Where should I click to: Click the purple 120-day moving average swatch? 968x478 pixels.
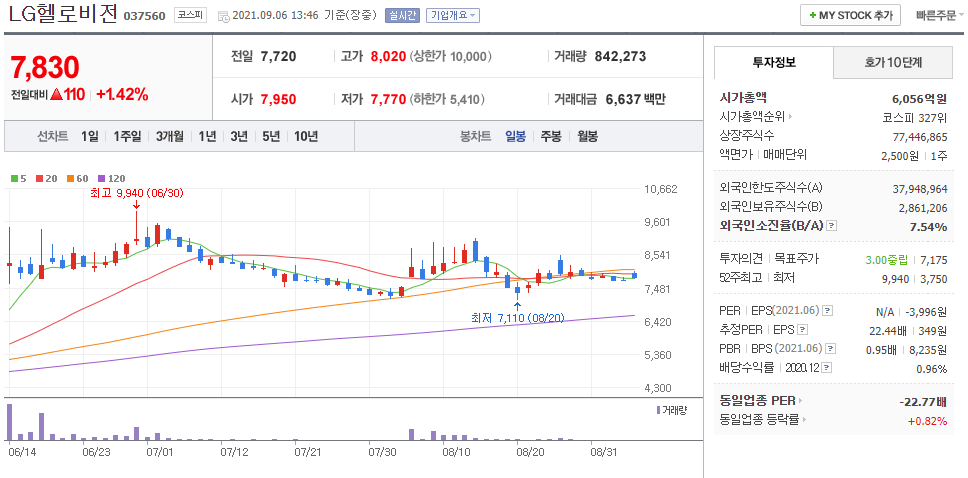coord(102,178)
